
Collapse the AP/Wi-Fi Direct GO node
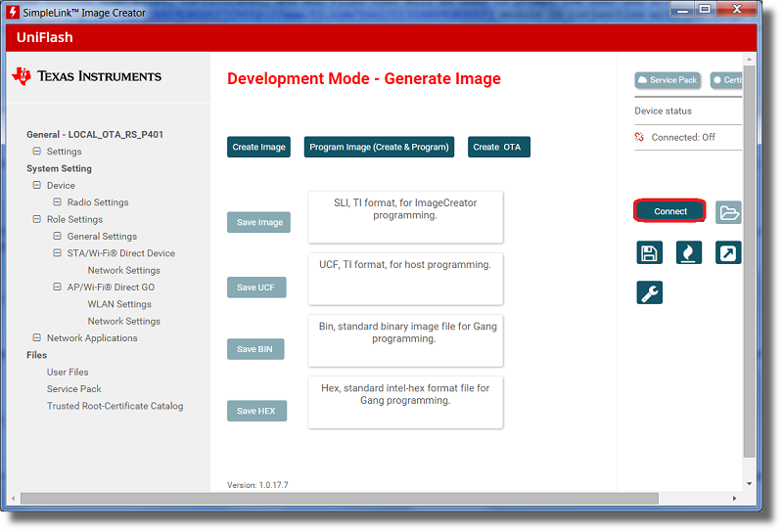(x=58, y=287)
